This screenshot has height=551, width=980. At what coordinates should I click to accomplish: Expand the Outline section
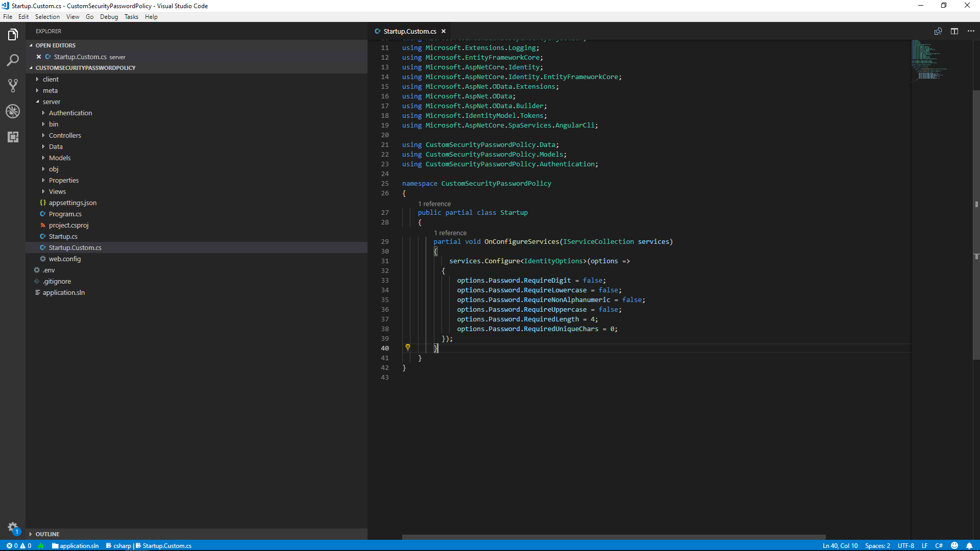(197, 534)
